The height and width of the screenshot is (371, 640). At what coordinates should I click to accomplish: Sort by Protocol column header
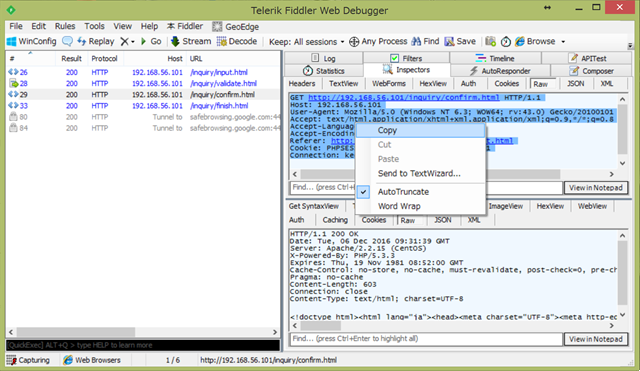(x=105, y=58)
